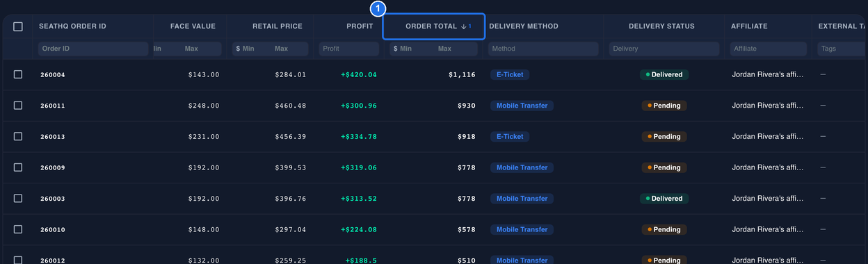The height and width of the screenshot is (264, 868).
Task: Click Mobile Transfer badge on order 260011
Action: pos(522,106)
